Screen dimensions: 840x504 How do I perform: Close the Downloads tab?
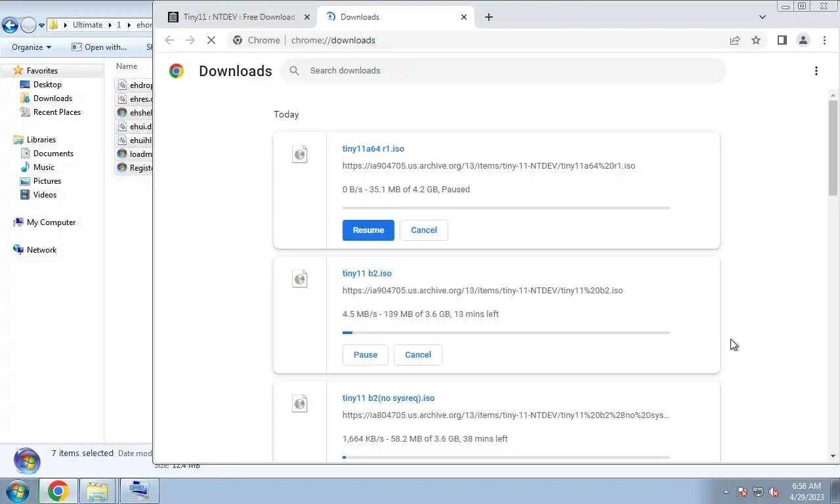click(463, 17)
